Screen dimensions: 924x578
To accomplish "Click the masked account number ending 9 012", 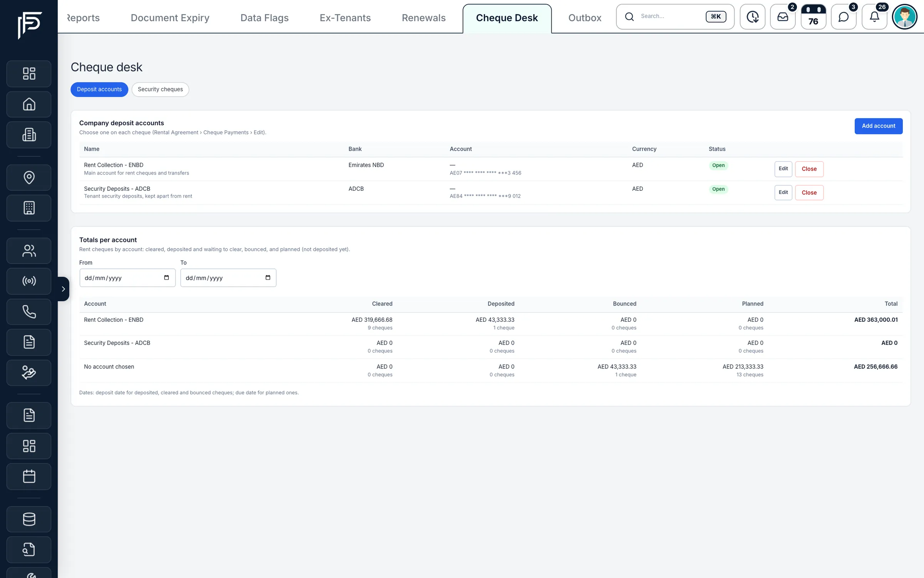I will pos(485,196).
